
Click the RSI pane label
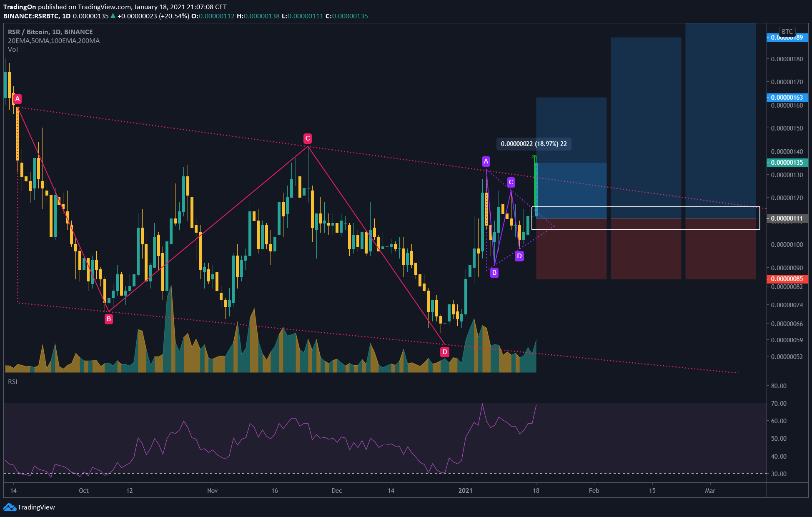13,382
